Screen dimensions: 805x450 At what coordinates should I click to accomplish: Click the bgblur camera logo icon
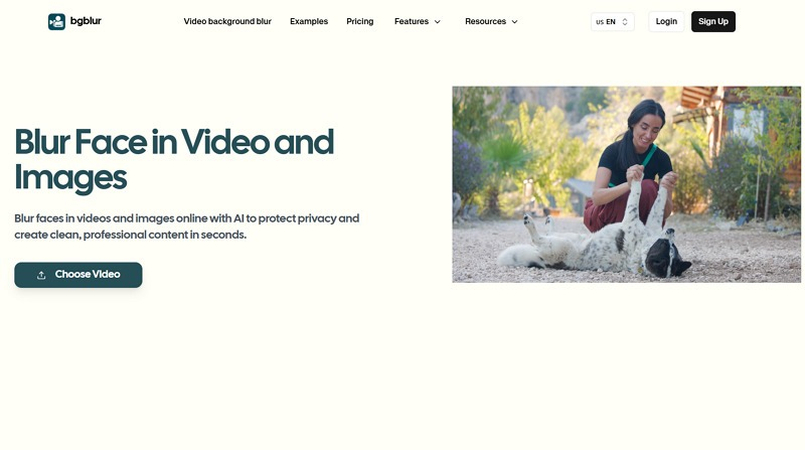tap(56, 22)
